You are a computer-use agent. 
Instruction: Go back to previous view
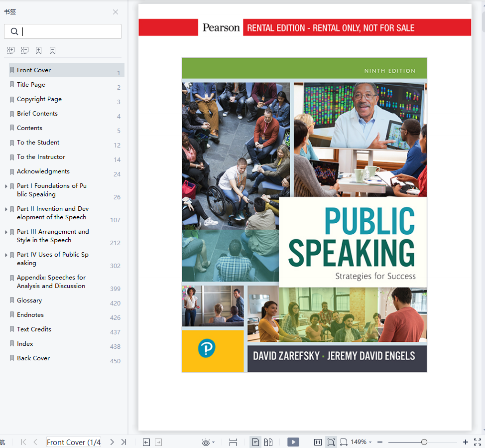pyautogui.click(x=146, y=442)
